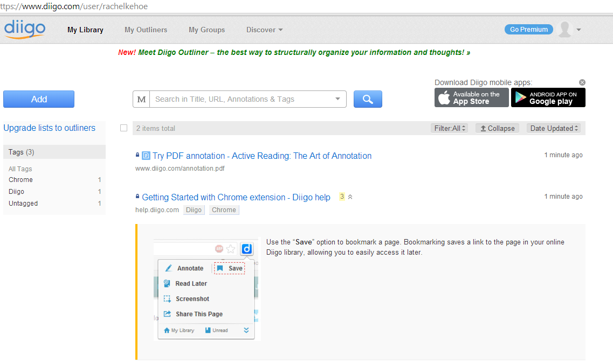Click the blue Add button

pos(39,99)
